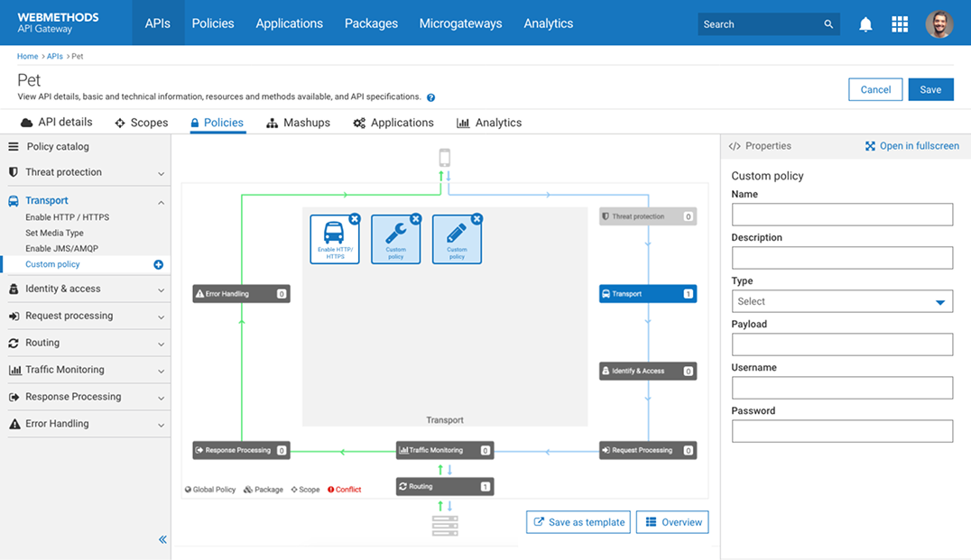
Task: Click the Save as template button
Action: click(578, 522)
